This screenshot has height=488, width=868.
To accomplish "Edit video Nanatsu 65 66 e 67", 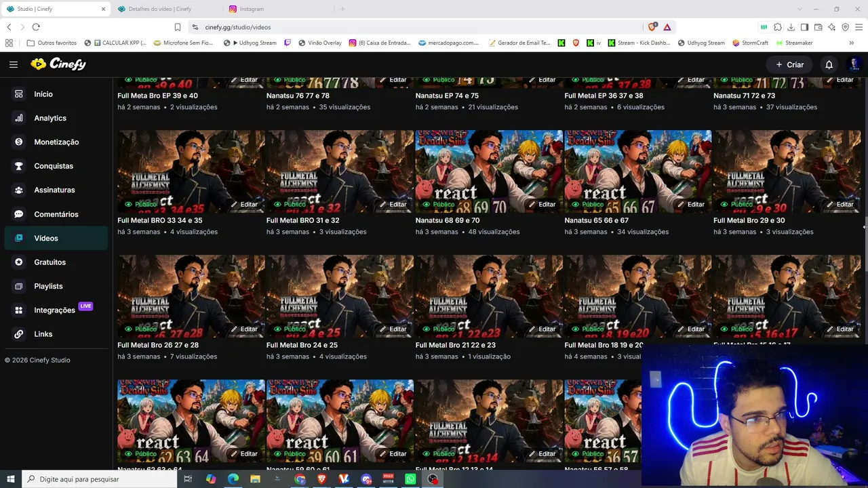I will point(691,204).
